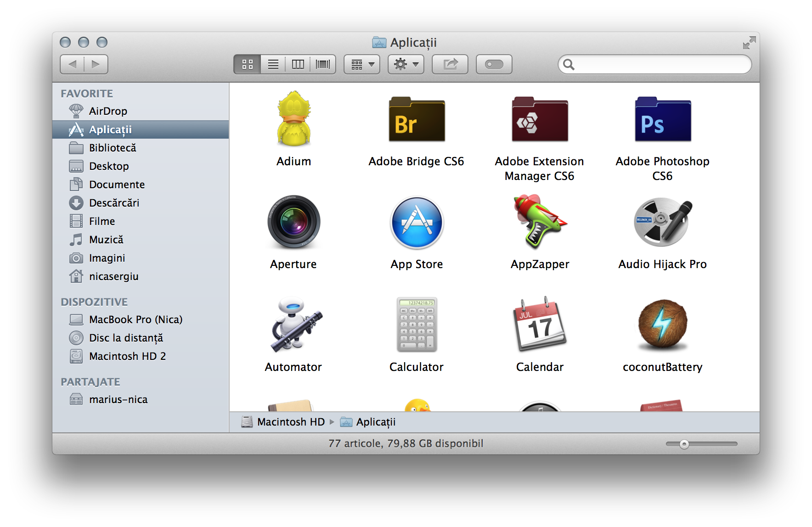Open Imagini in the sidebar

coord(141,258)
